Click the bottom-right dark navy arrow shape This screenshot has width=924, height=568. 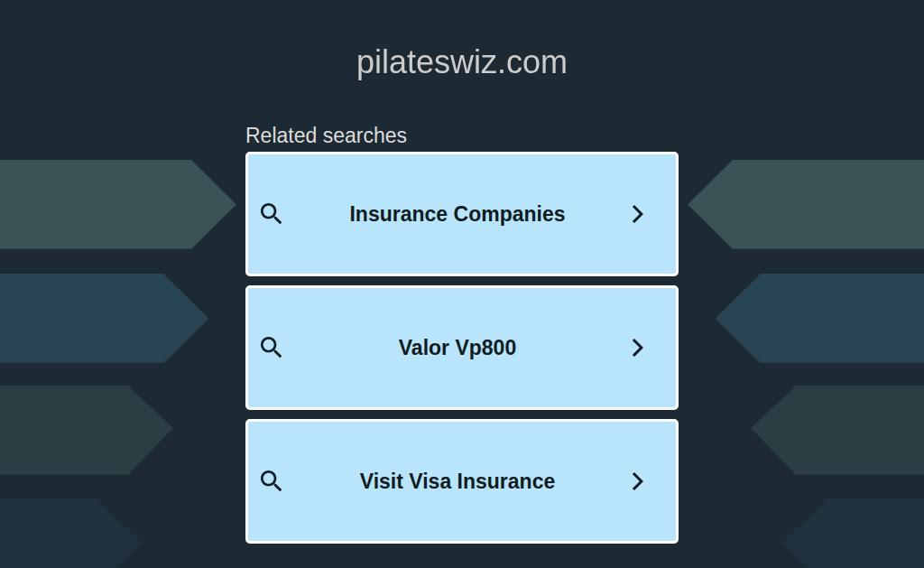click(x=866, y=535)
